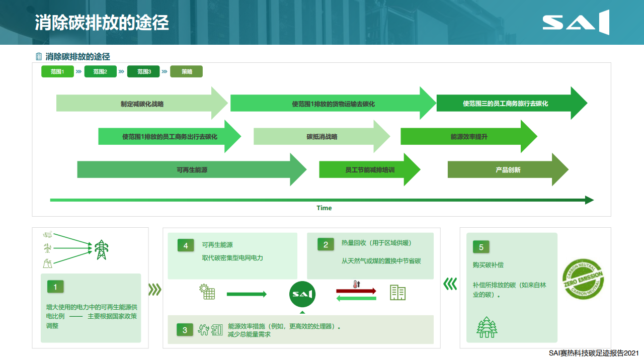
Task: Click the pine trees icon
Action: pyautogui.click(x=487, y=327)
